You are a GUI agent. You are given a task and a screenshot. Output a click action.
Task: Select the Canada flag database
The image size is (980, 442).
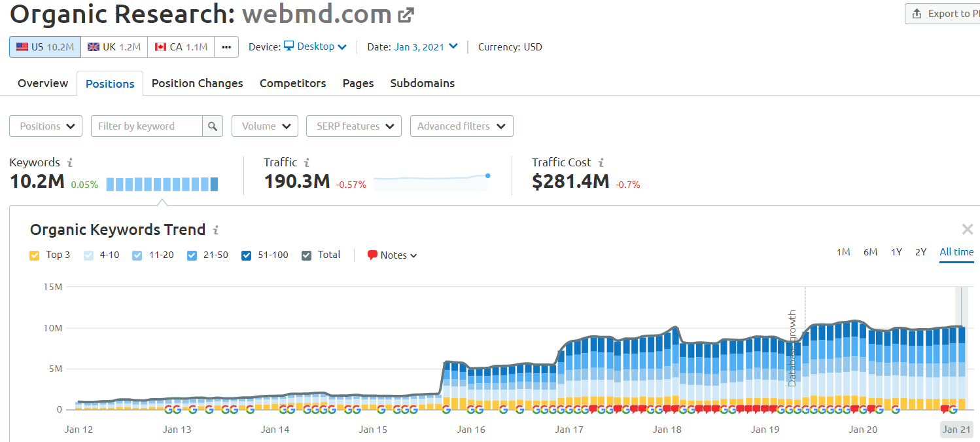(x=181, y=47)
